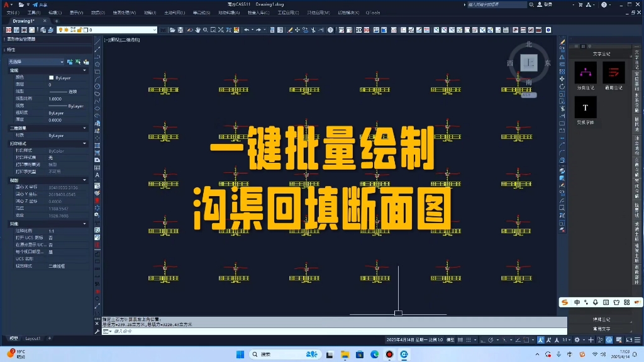The image size is (644, 362).
Task: Collapse the 打印样式 section in Properties
Action: point(84,143)
